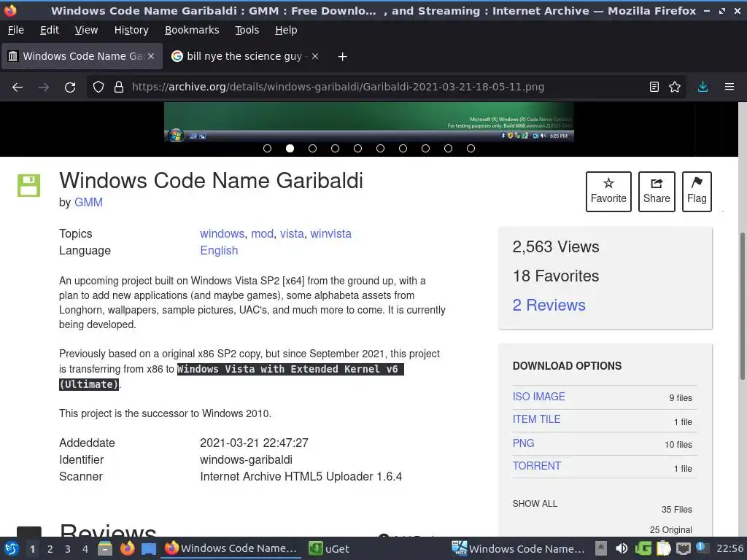Toggle reader view in the address bar
The image size is (747, 560).
pyautogui.click(x=654, y=87)
